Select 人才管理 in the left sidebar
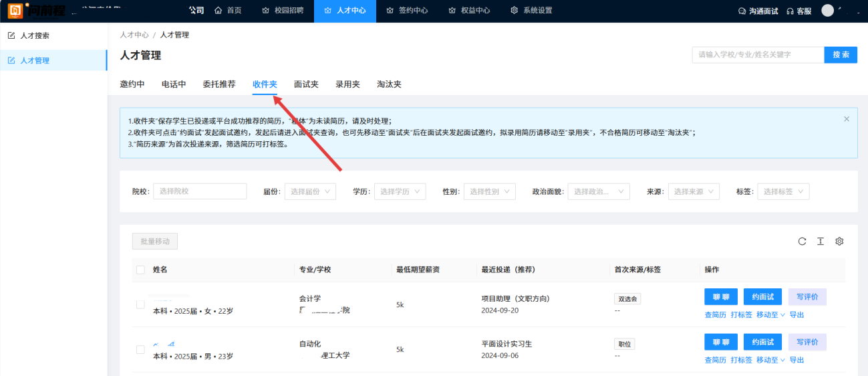The height and width of the screenshot is (376, 868). [53, 60]
